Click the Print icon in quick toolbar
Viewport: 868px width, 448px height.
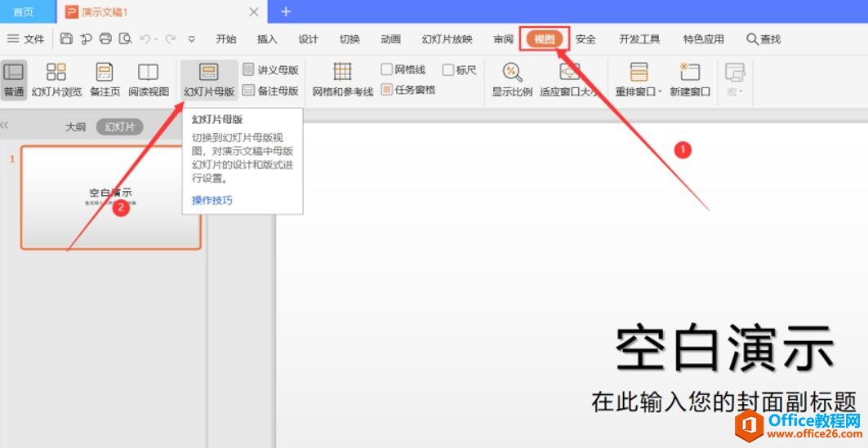(105, 38)
